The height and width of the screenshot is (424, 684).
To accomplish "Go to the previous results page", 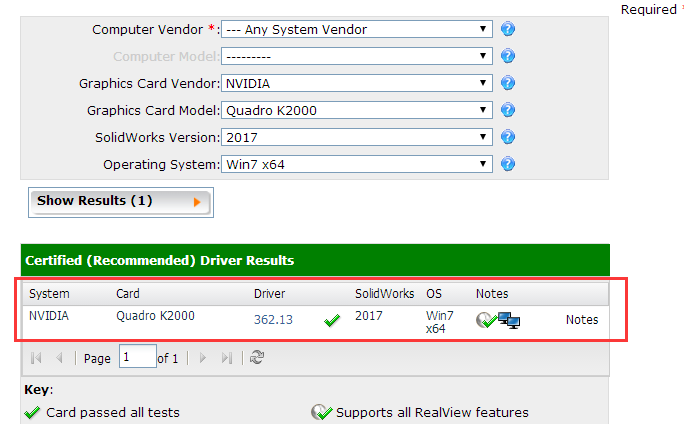I will coord(59,358).
